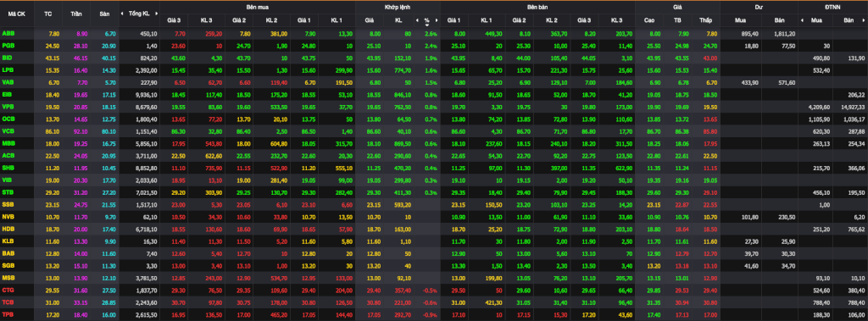Open the SSB stock symbol
The height and width of the screenshot is (321, 868).
point(8,204)
